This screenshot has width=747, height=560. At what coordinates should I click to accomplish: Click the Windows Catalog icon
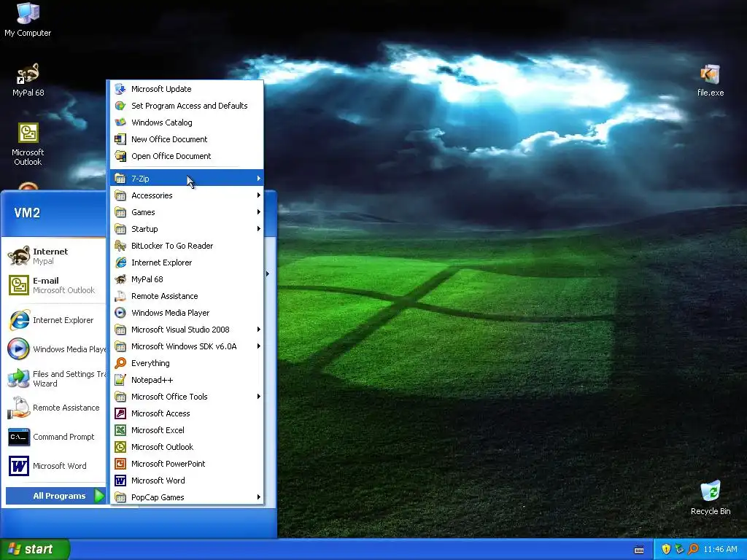click(x=120, y=122)
